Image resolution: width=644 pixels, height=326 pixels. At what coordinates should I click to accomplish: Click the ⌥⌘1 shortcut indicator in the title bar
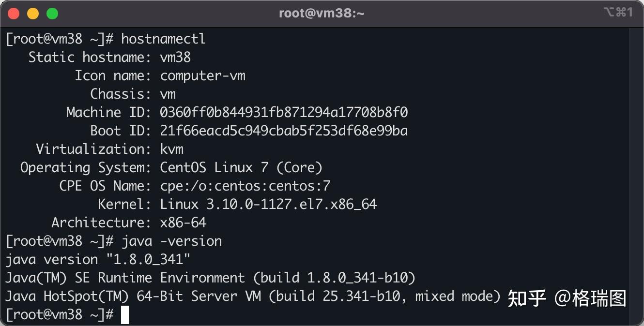click(x=618, y=13)
